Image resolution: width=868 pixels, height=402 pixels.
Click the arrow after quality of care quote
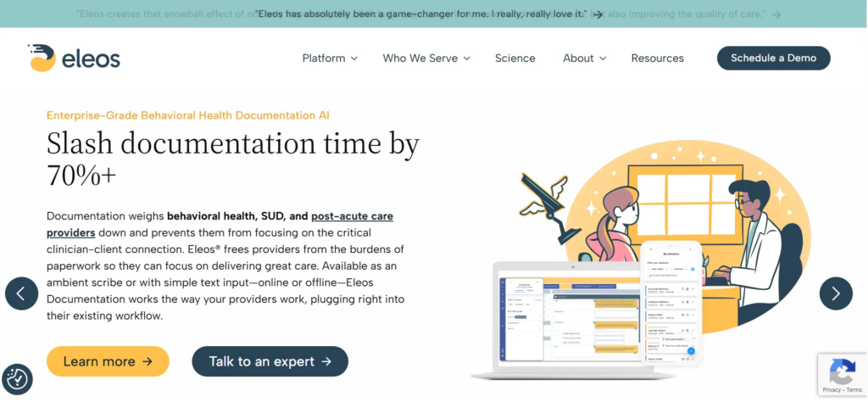point(776,14)
